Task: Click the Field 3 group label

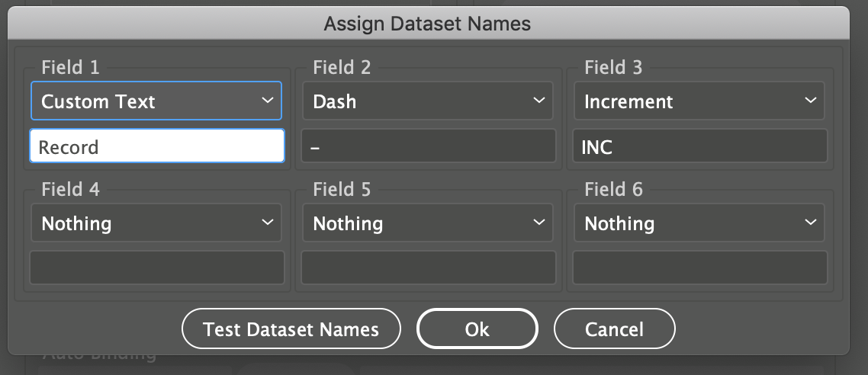Action: coord(613,68)
